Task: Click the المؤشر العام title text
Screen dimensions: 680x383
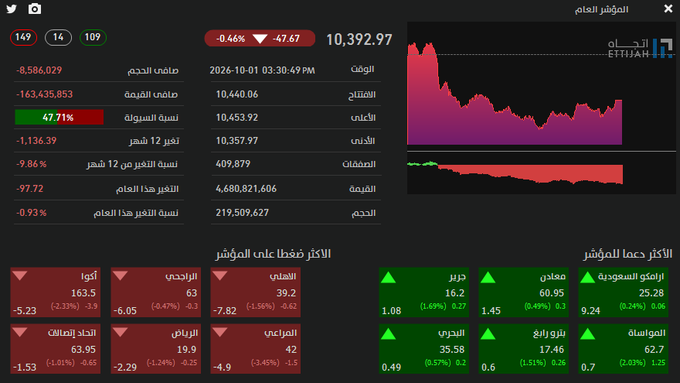Action: point(602,9)
